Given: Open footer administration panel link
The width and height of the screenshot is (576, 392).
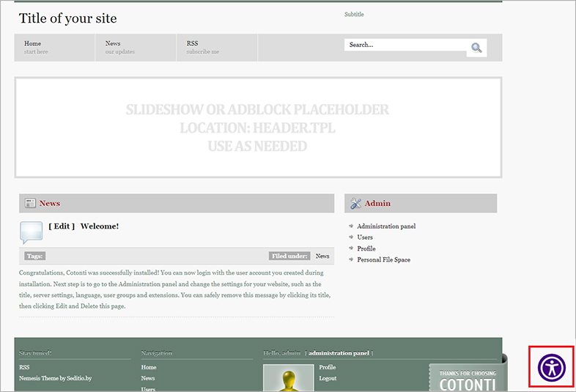Looking at the screenshot, I should point(339,353).
